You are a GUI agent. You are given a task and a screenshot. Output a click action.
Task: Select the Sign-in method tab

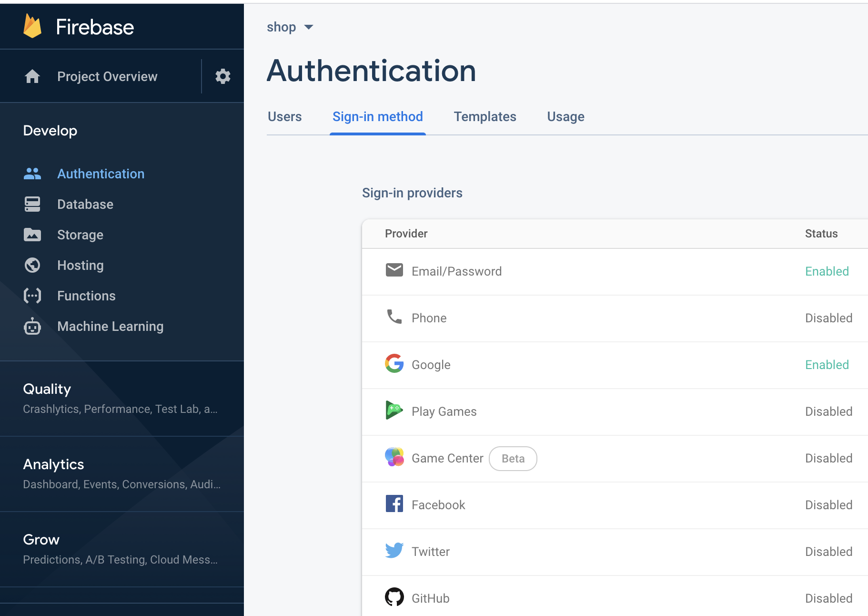point(378,117)
